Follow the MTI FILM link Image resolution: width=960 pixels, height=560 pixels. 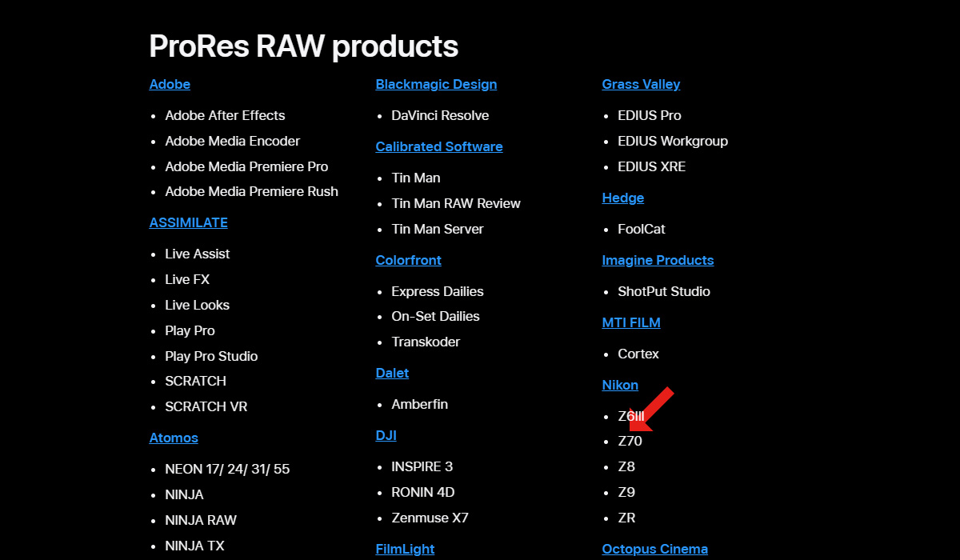click(x=631, y=322)
